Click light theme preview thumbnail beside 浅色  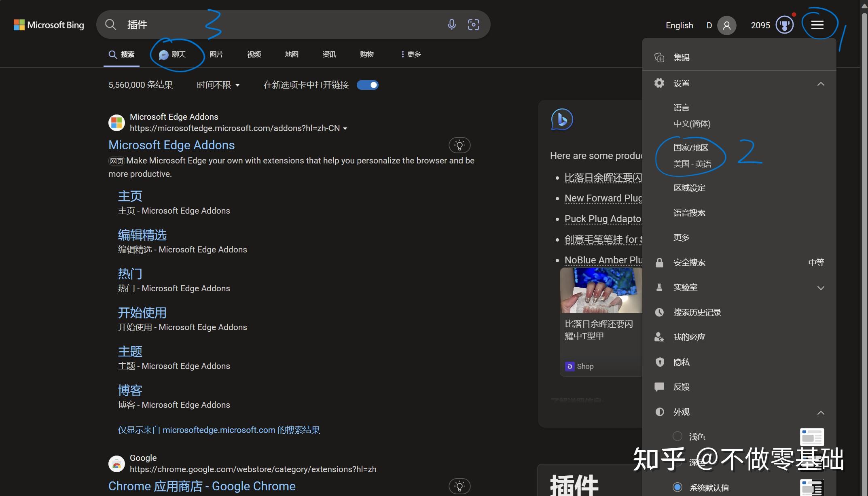coord(812,437)
